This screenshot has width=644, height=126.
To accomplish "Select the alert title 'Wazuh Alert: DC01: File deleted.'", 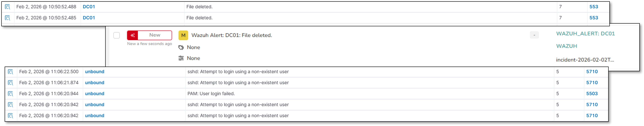I will (x=232, y=35).
